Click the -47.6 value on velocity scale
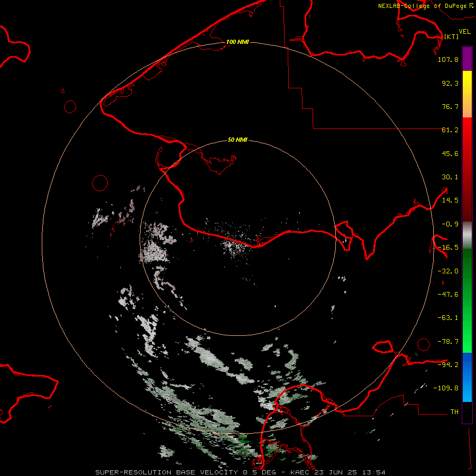The image size is (476, 476). click(448, 295)
